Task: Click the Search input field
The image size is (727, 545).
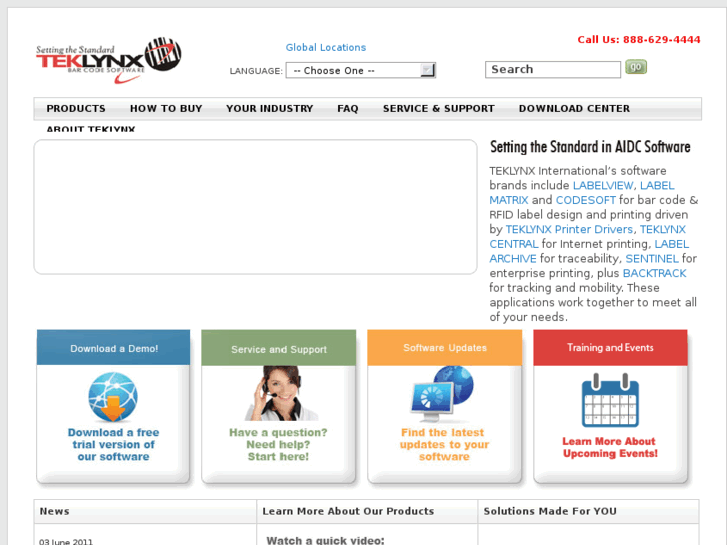Action: point(553,70)
